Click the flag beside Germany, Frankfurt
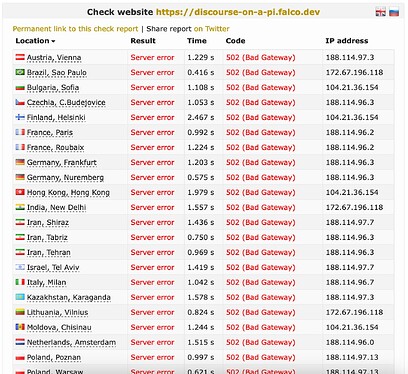 [20, 162]
